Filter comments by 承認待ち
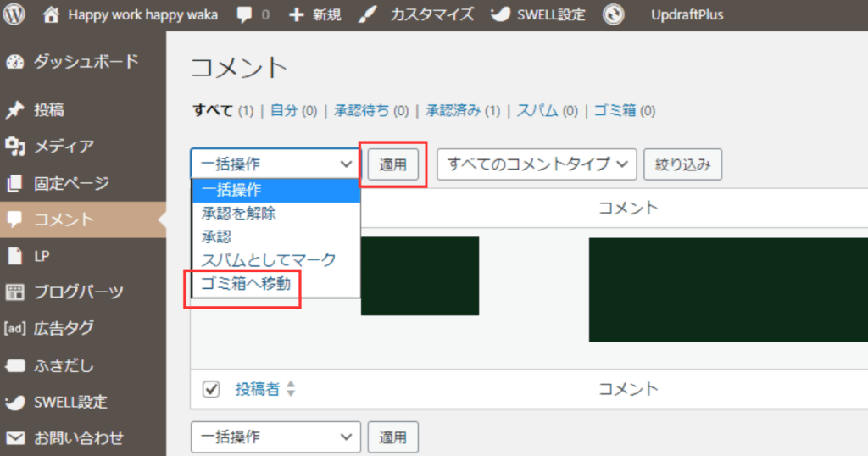Screen dimensions: 868x456 click(x=361, y=111)
